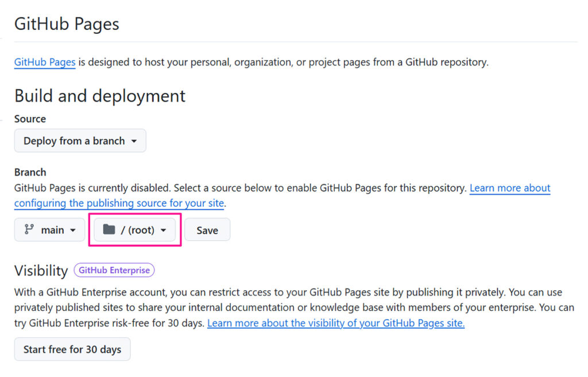Click the git branch icon beside main
588x377 pixels.
coord(29,230)
